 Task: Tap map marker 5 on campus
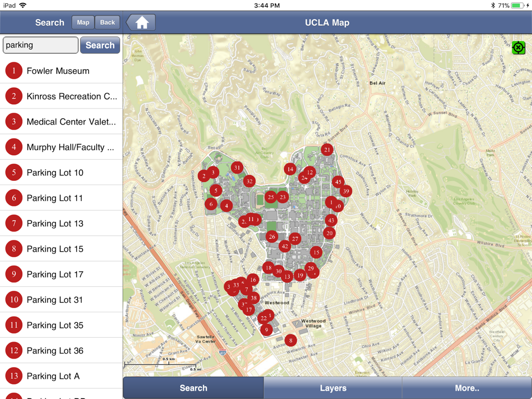[x=216, y=190]
